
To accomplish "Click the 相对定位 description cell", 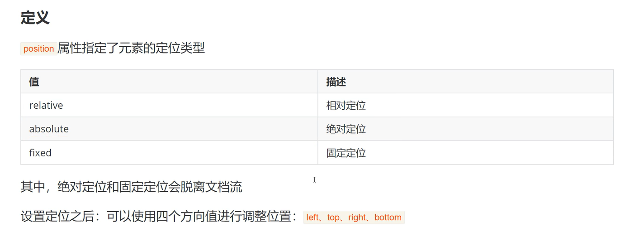I will click(346, 106).
